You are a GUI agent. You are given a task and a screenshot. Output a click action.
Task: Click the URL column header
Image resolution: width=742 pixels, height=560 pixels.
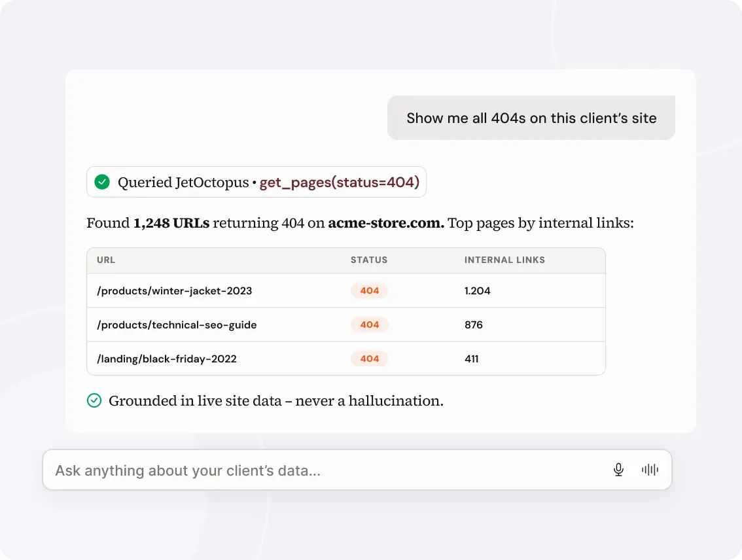(x=106, y=260)
